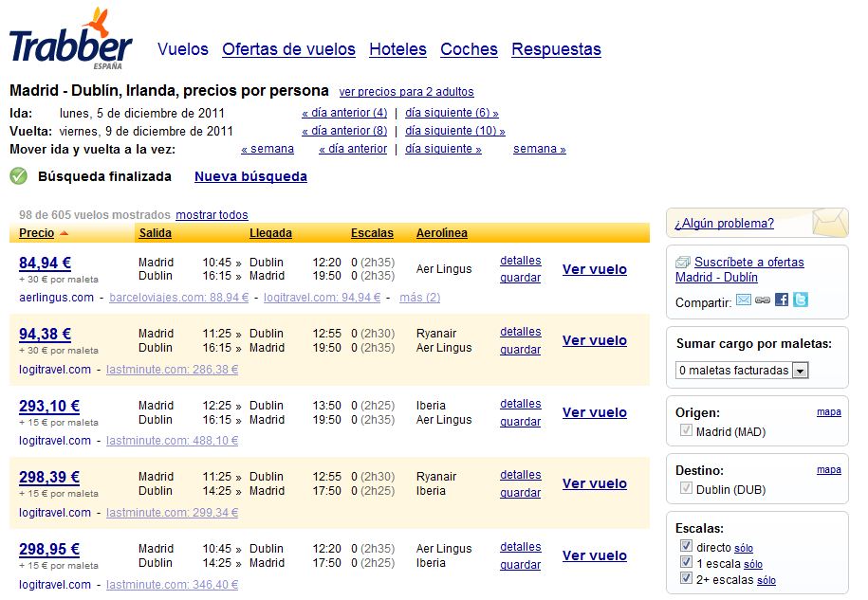Save the 84,94 € flight with guardar
868x600 pixels.
click(x=521, y=278)
